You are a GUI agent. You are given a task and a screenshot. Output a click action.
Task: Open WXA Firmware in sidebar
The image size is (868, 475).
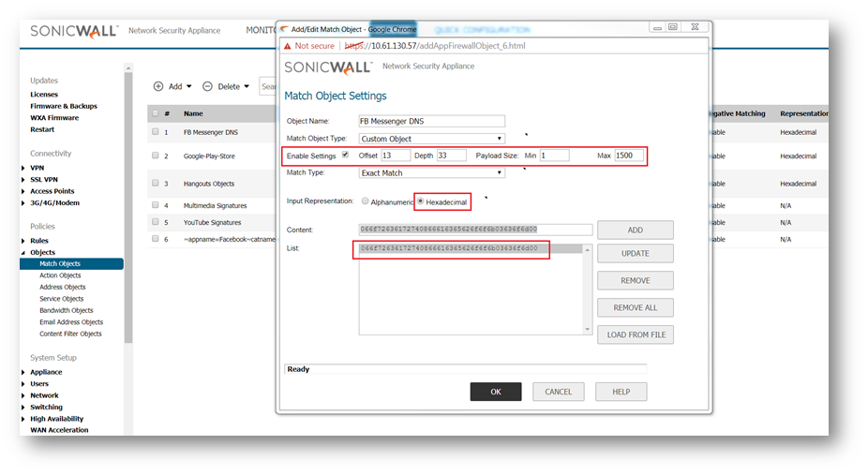click(54, 118)
